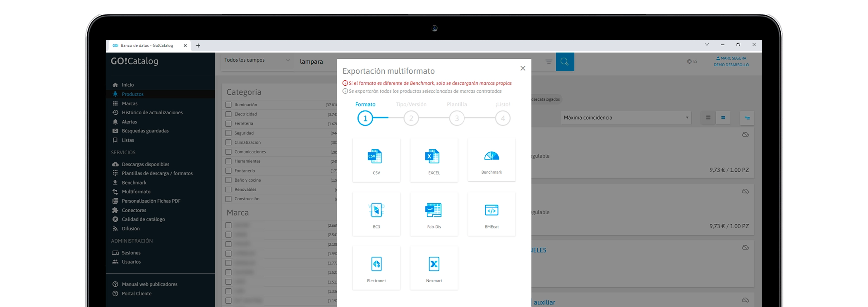Click the cloud icon on the auxiliar card

pos(745,300)
